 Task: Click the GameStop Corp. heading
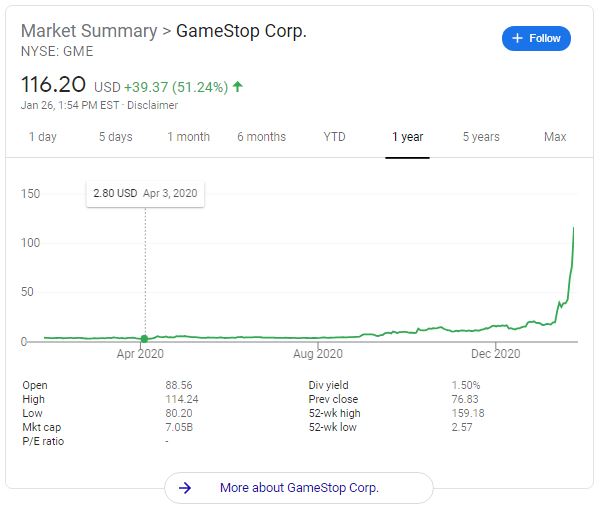pyautogui.click(x=241, y=31)
